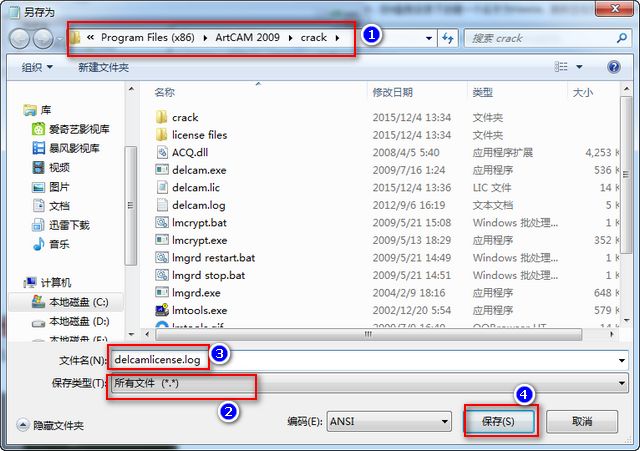Click crack segment in breadcrumb path
This screenshot has width=640, height=451.
(313, 38)
